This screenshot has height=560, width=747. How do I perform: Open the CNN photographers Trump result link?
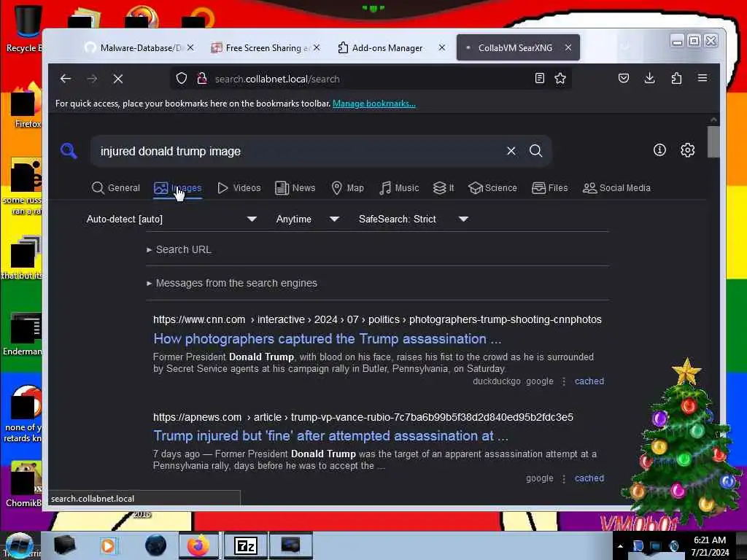(x=328, y=339)
